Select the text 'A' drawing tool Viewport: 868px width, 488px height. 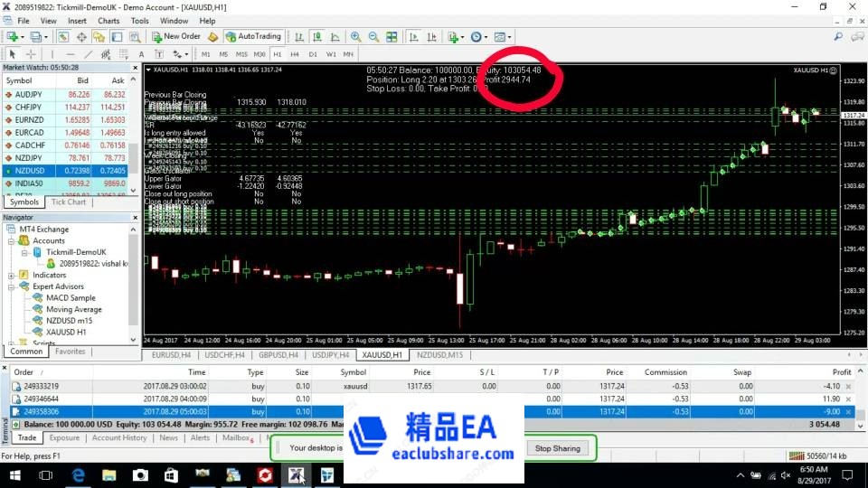pos(141,54)
